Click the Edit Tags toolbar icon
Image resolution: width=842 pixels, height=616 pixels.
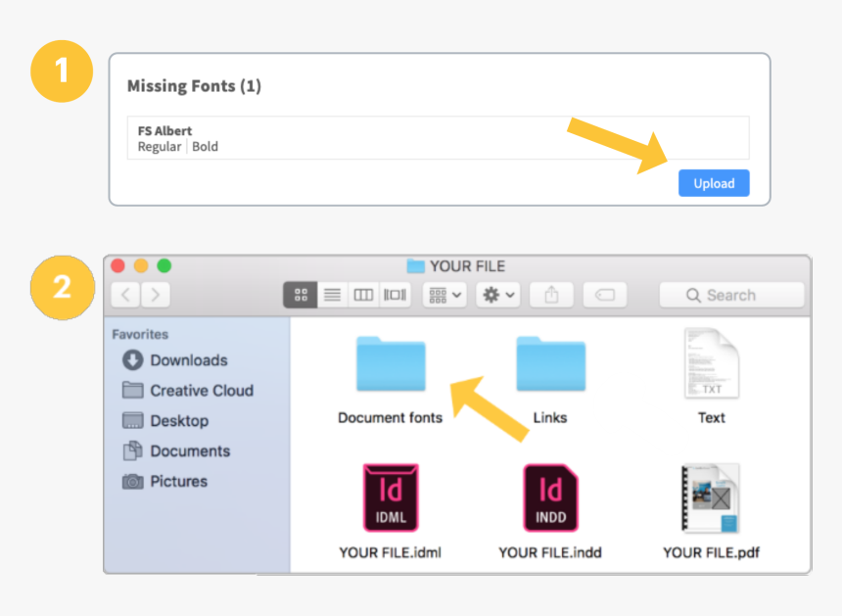click(605, 295)
